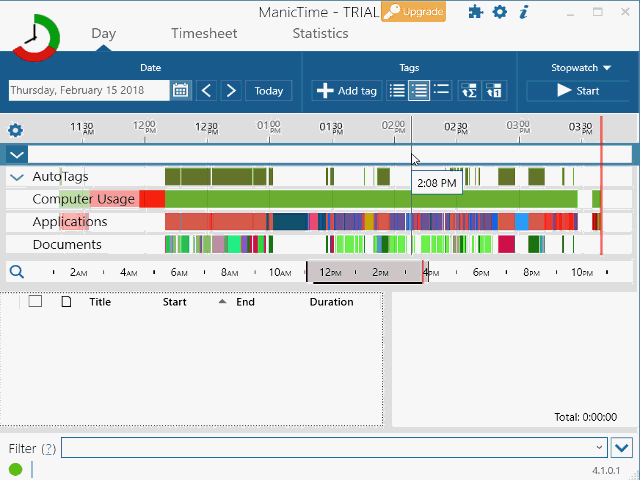Collapse the tags timeline row chevron
Image resolution: width=640 pixels, height=480 pixels.
coord(17,155)
